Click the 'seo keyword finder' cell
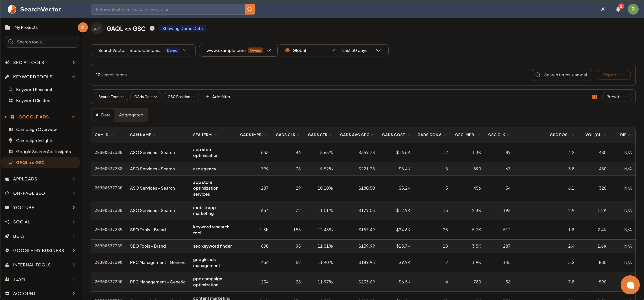 pyautogui.click(x=212, y=246)
